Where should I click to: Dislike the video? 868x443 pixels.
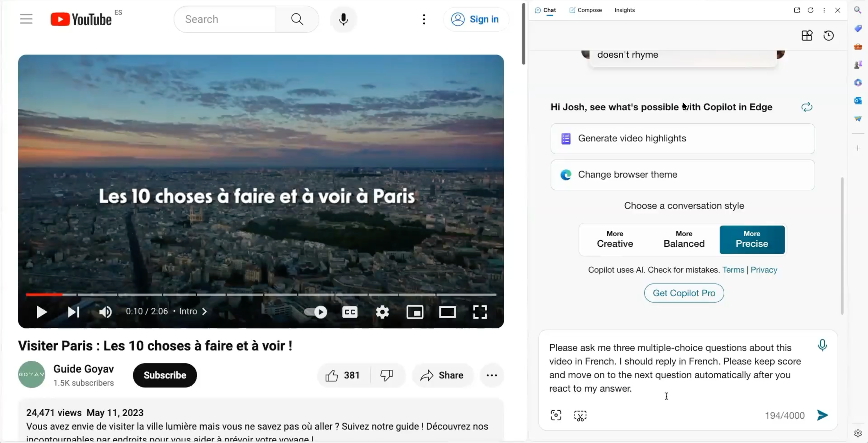(x=387, y=375)
